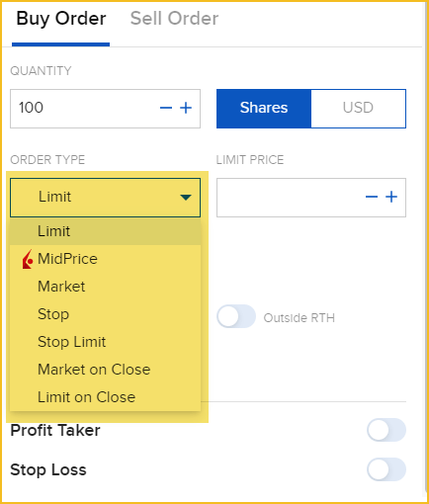429x504 pixels.
Task: Click the quantity minus icon
Action: point(166,108)
